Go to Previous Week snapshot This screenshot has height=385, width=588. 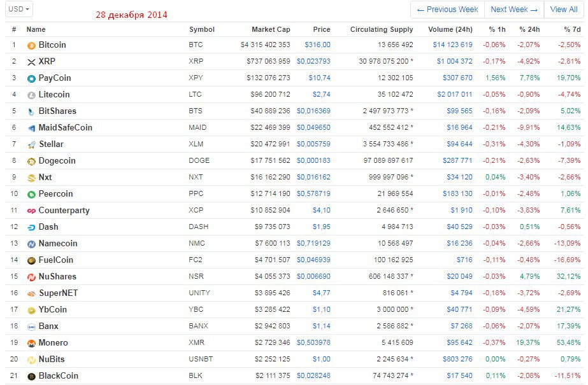[x=447, y=10]
